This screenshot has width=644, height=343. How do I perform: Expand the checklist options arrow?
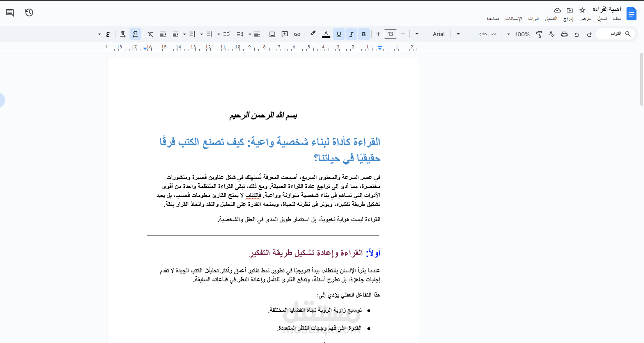pyautogui.click(x=219, y=34)
